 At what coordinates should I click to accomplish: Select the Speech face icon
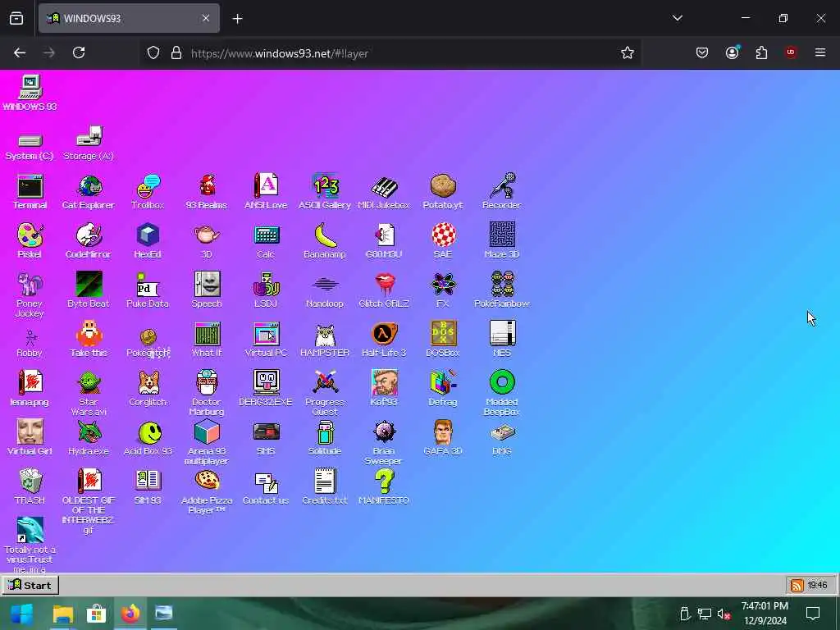click(207, 285)
